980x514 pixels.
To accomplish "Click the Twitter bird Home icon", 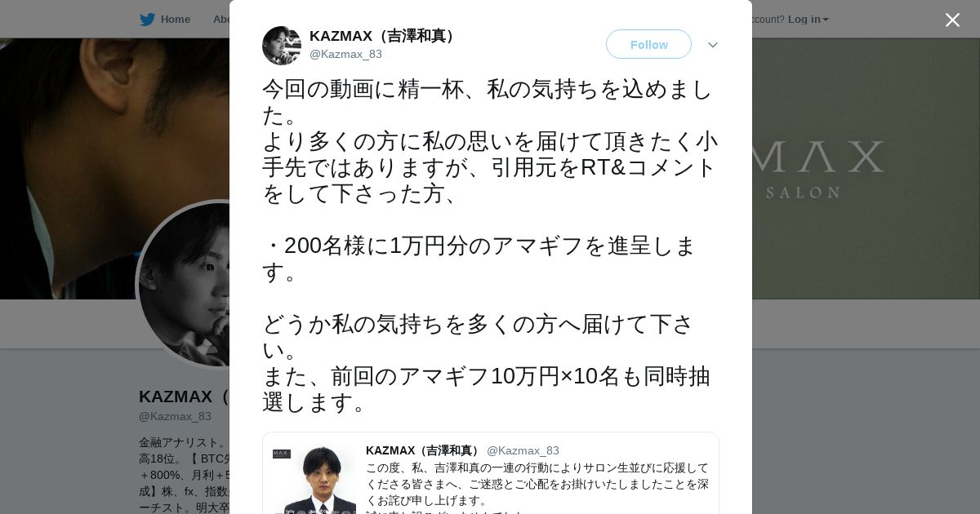I will pyautogui.click(x=147, y=20).
